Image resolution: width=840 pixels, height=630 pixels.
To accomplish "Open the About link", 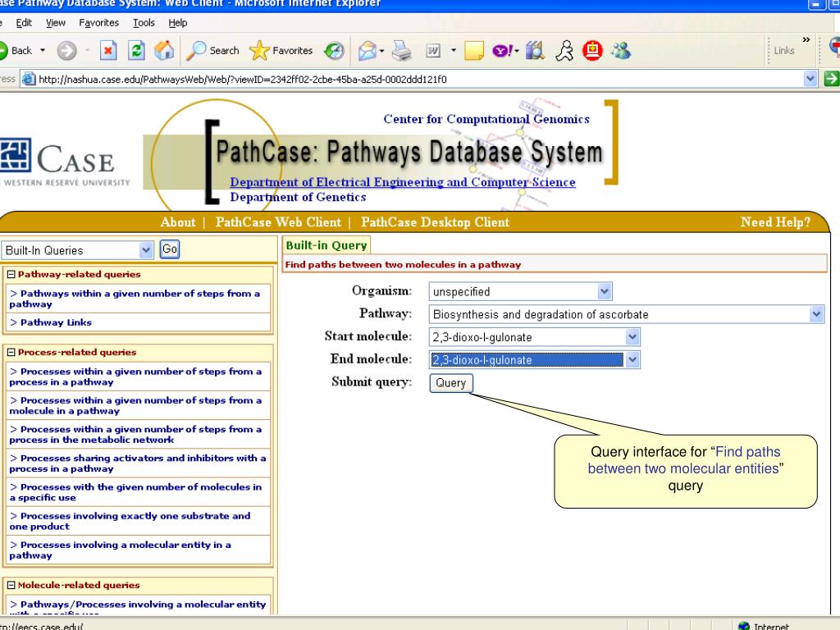I will pos(178,221).
